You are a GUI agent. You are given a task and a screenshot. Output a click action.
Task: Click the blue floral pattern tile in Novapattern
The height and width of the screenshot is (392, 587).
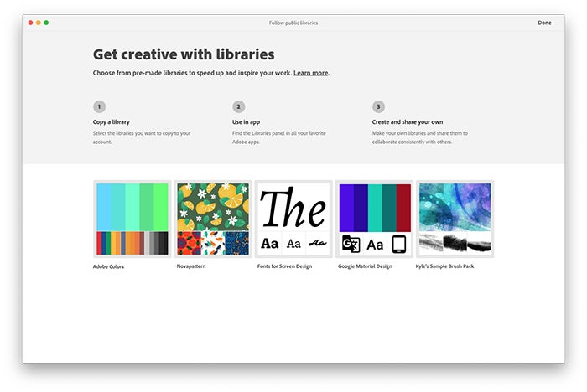point(237,243)
